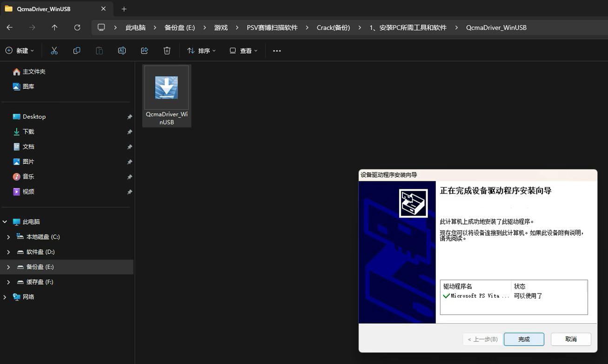Open the 排序 sort dropdown
Screen dimensions: 608x364
tap(201, 51)
